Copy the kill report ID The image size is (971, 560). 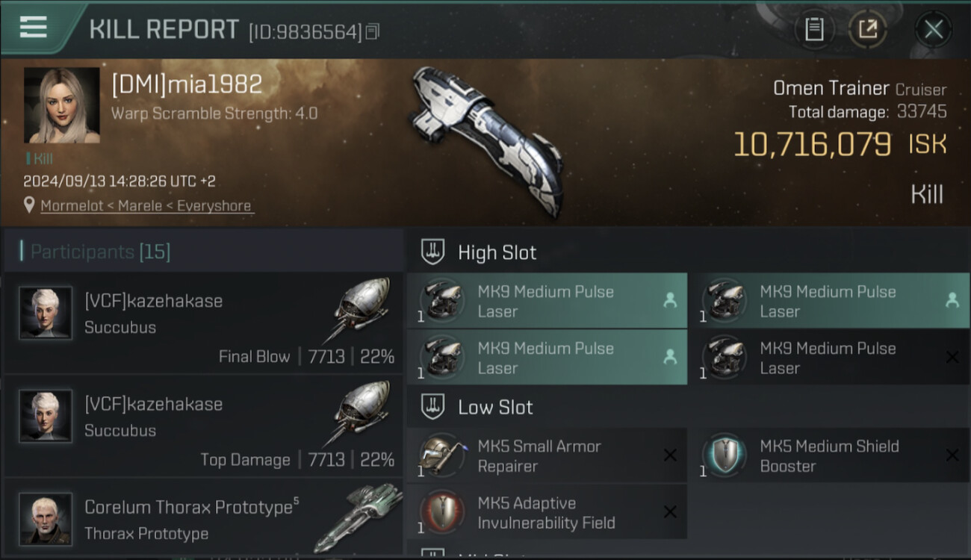(373, 31)
